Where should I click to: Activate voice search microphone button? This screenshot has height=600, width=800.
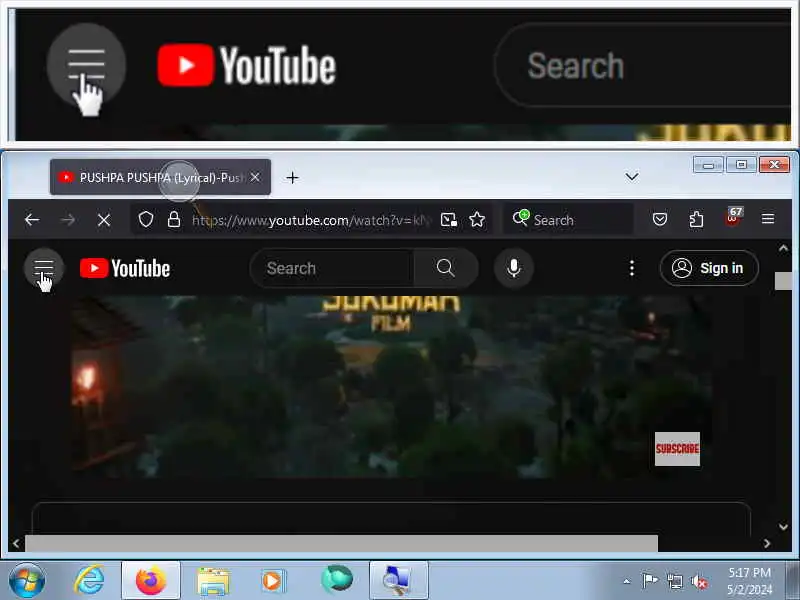point(514,268)
